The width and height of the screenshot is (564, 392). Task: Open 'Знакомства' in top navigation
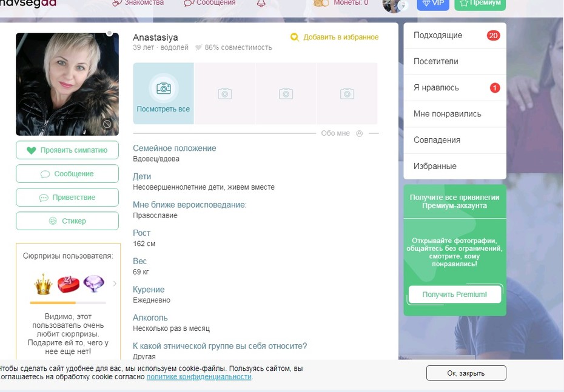point(138,3)
